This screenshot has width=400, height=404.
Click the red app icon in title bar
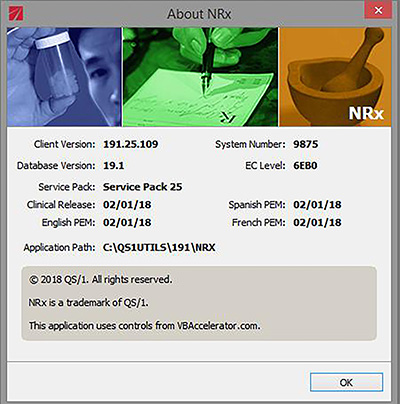pos(16,14)
